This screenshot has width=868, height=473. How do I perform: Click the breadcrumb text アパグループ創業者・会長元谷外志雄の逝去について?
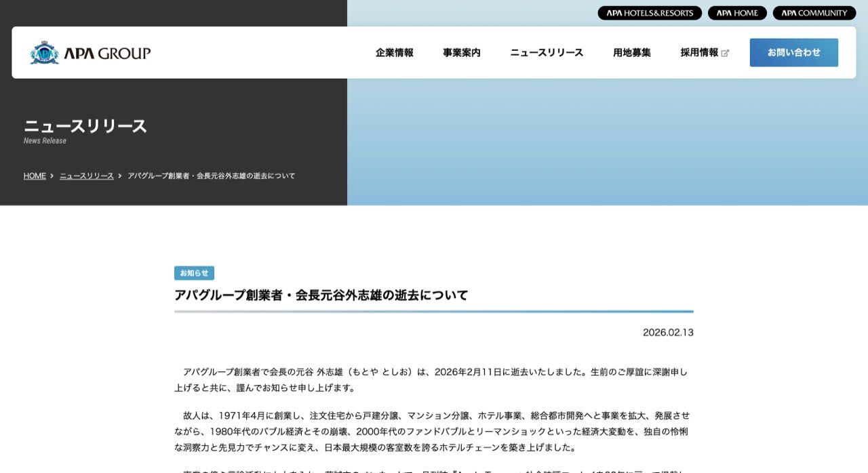[x=212, y=176]
